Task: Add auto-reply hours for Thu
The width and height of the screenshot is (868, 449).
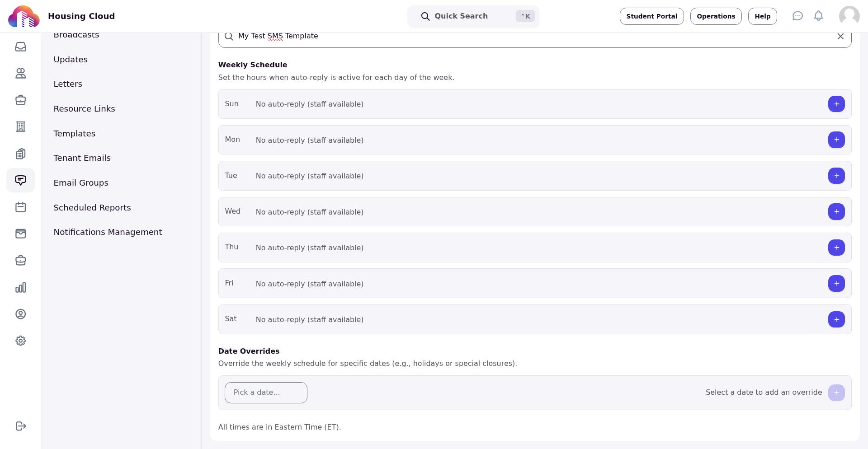Action: point(836,248)
